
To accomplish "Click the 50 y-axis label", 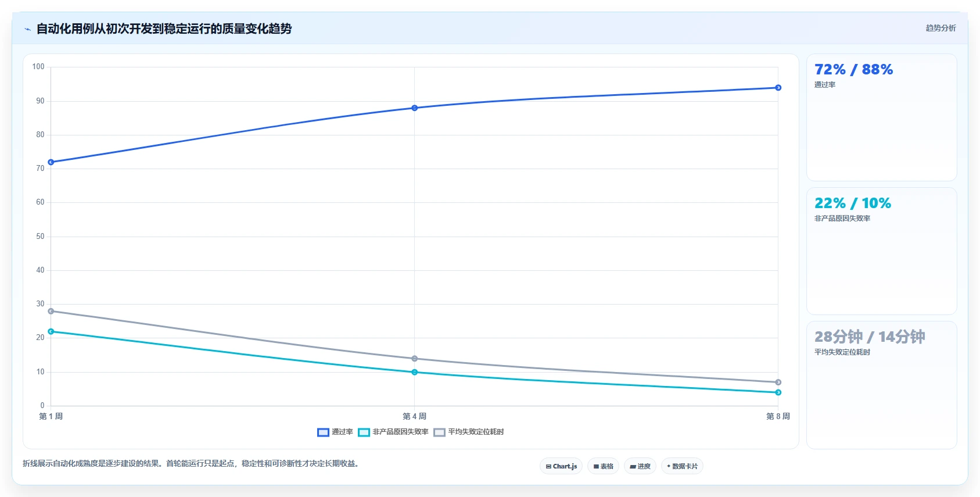I will click(x=40, y=237).
